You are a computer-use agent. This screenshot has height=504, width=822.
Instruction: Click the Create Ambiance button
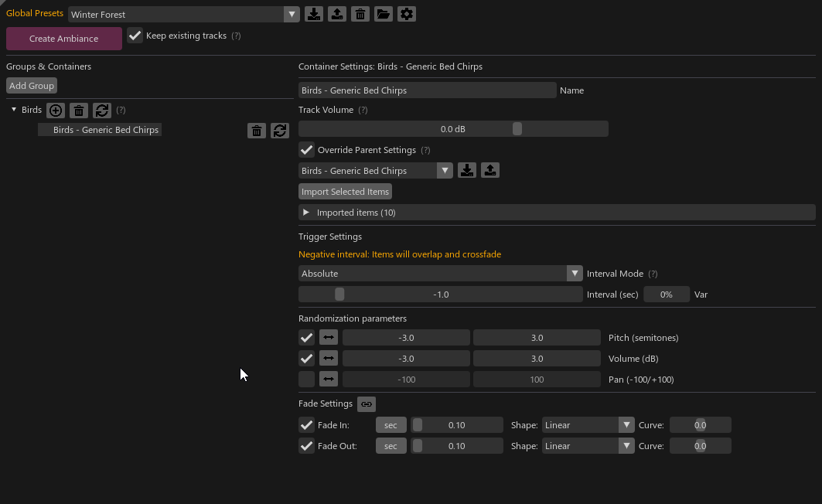point(64,39)
